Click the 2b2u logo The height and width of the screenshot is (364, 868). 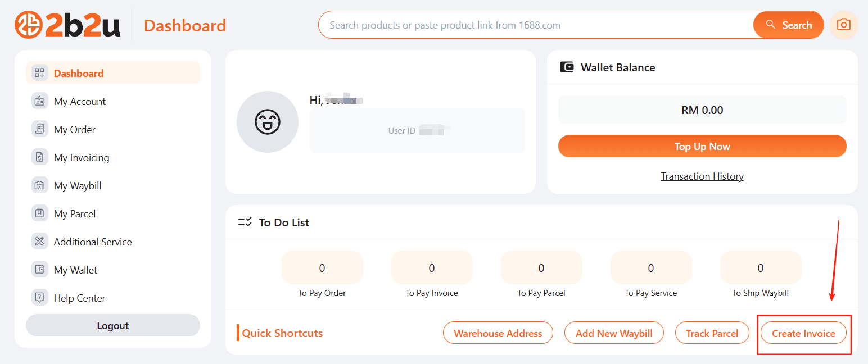pyautogui.click(x=67, y=25)
